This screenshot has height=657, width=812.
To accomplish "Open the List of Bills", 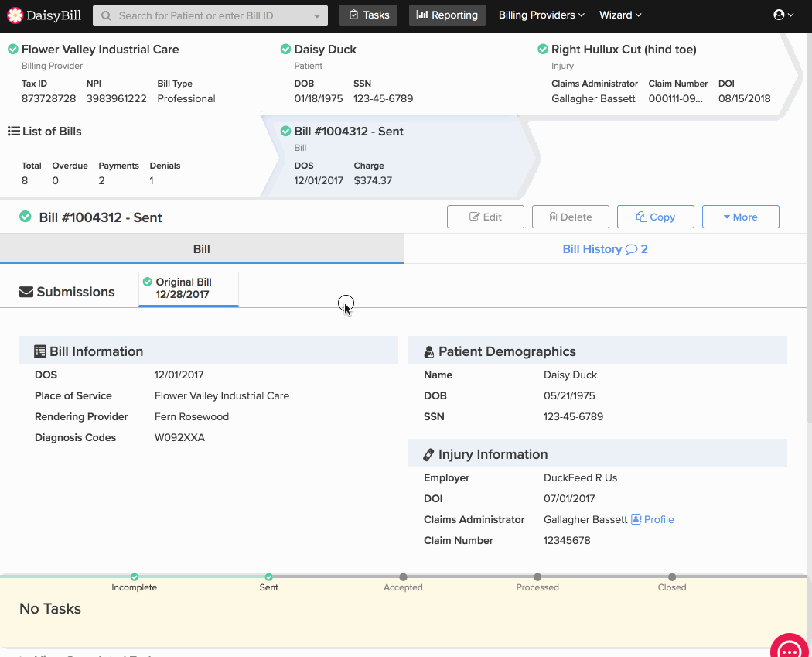I will tap(52, 131).
